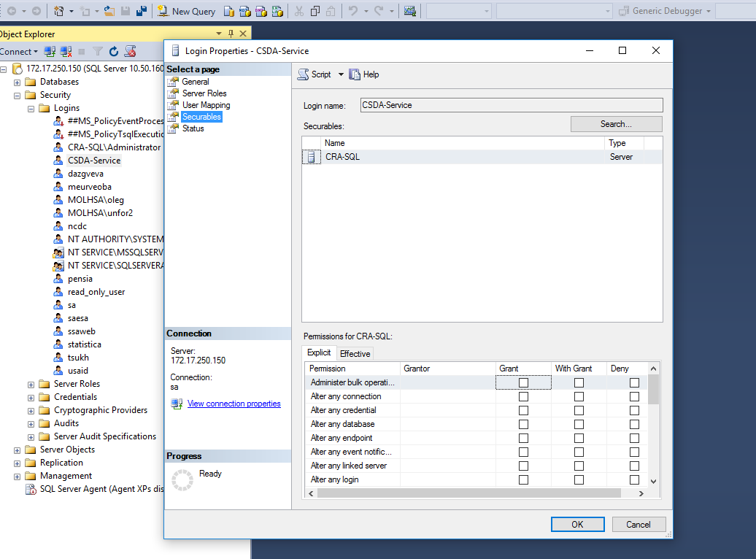Open the Script dropdown arrow
Image resolution: width=756 pixels, height=559 pixels.
pyautogui.click(x=341, y=74)
